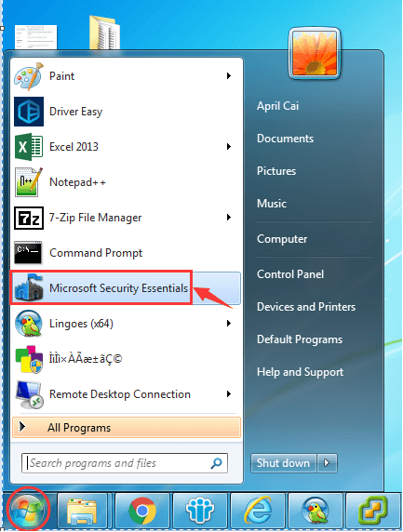
Task: Launch Command Prompt icon
Action: pos(28,253)
